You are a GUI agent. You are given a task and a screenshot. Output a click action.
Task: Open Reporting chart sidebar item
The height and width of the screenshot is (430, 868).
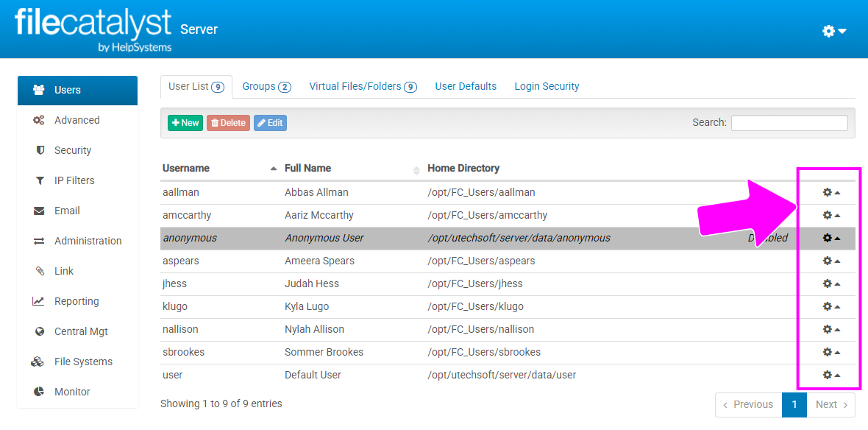pyautogui.click(x=77, y=301)
